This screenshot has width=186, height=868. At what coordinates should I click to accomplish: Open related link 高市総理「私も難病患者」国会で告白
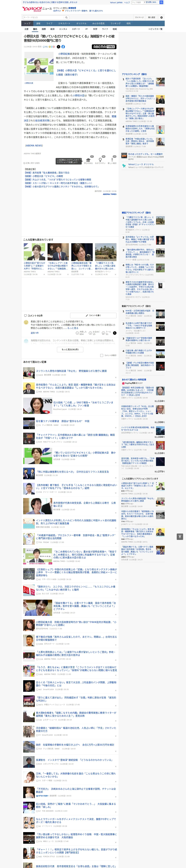47,173
